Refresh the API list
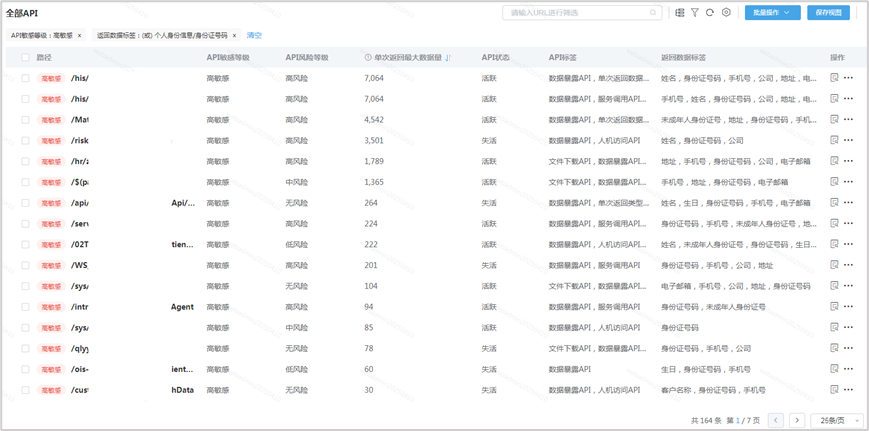 pos(710,13)
